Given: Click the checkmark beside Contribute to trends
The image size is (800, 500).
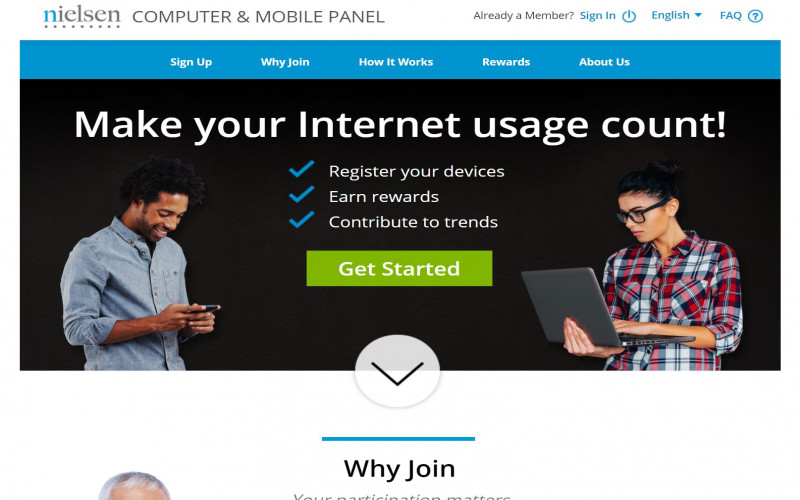Looking at the screenshot, I should coord(302,220).
